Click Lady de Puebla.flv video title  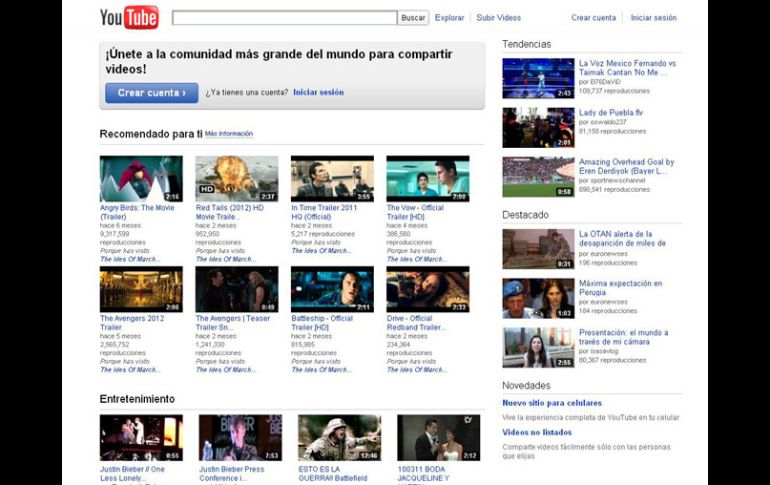pyautogui.click(x=610, y=112)
